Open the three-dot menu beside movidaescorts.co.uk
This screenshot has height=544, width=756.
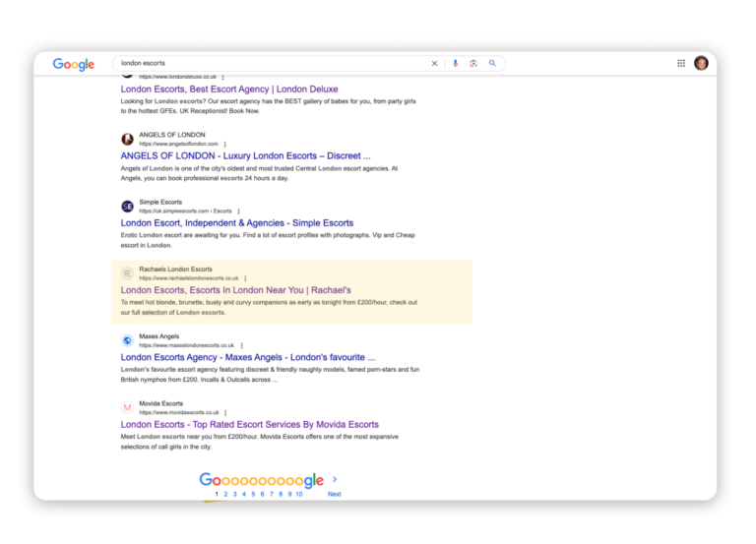click(225, 412)
